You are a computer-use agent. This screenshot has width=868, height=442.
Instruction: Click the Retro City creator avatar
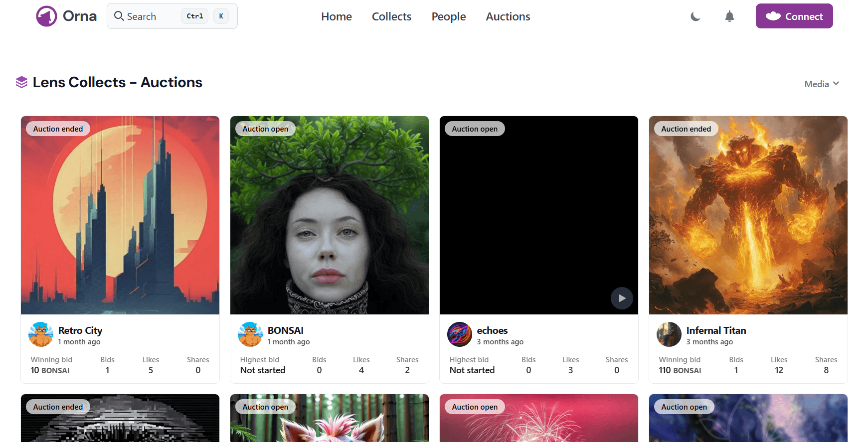[41, 334]
